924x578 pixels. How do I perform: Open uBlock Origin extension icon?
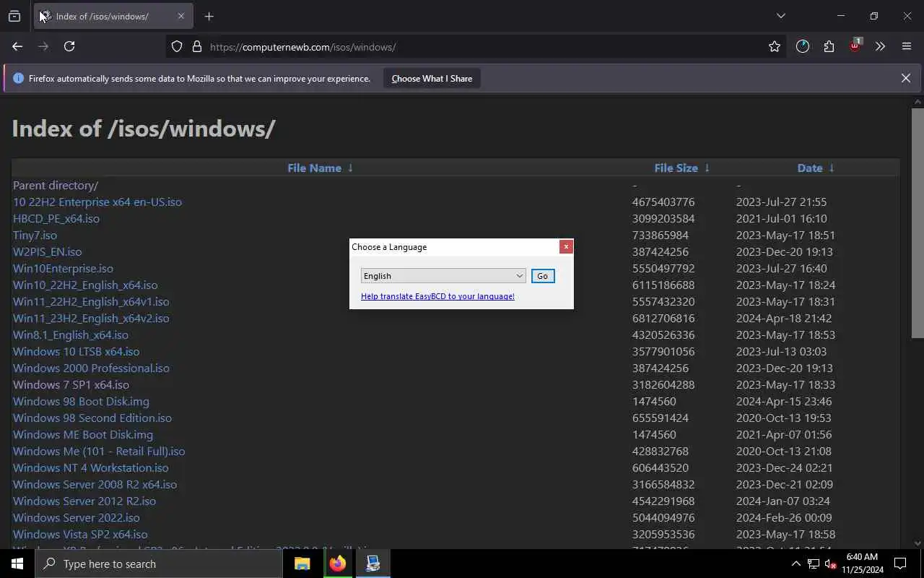click(855, 46)
